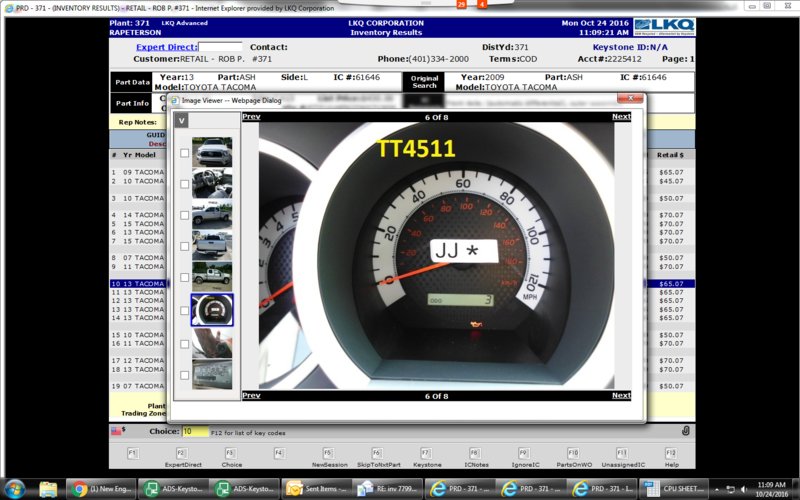Click the $45.07 retail price

(671, 181)
